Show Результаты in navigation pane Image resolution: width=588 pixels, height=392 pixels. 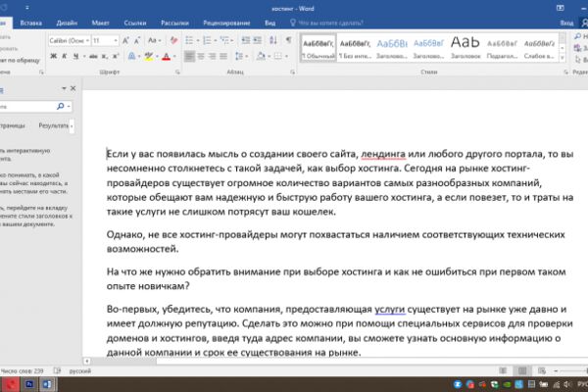[x=54, y=125]
